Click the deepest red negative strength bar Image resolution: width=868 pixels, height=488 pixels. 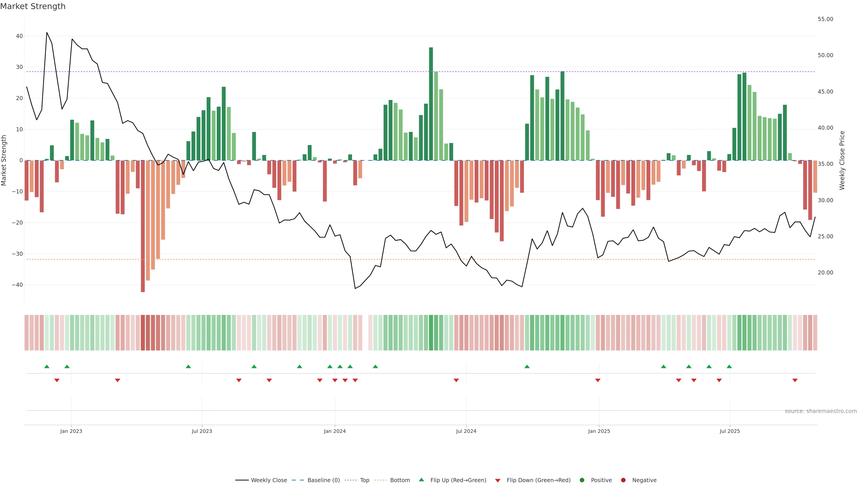143,226
